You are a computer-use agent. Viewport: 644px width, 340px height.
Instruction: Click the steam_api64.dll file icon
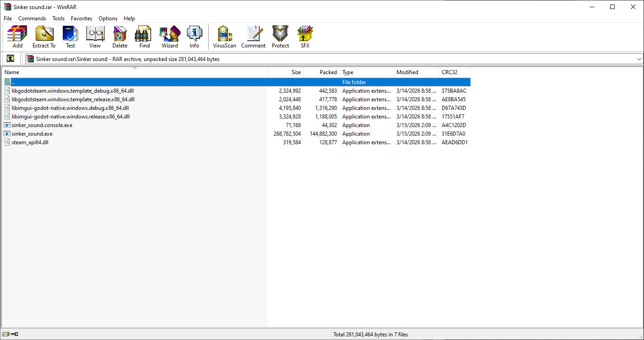(x=7, y=142)
